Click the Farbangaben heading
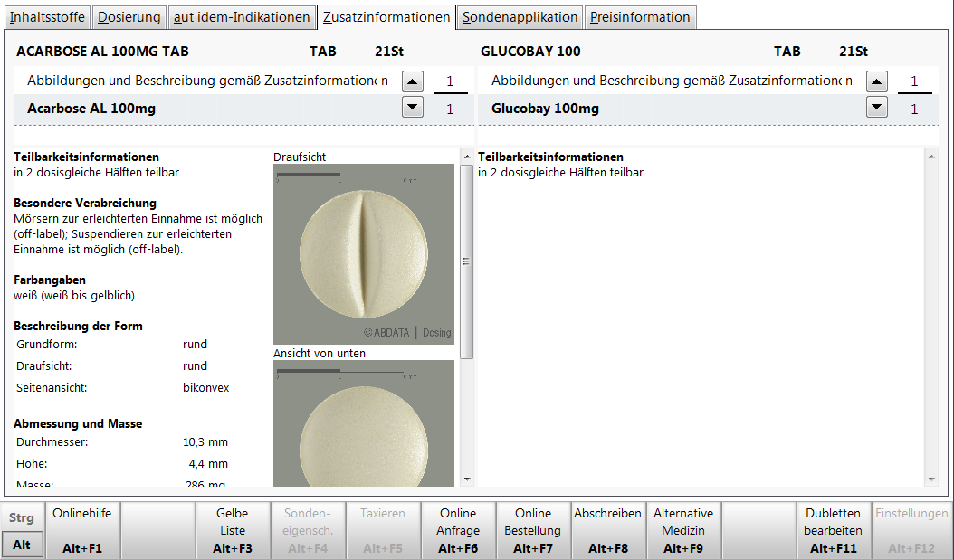This screenshot has height=560, width=954. click(x=50, y=280)
